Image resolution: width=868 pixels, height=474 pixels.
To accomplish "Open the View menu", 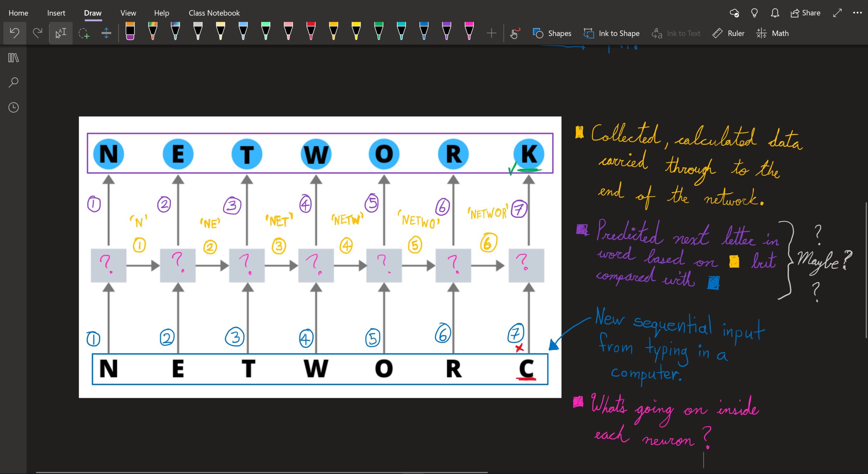I will pos(128,12).
